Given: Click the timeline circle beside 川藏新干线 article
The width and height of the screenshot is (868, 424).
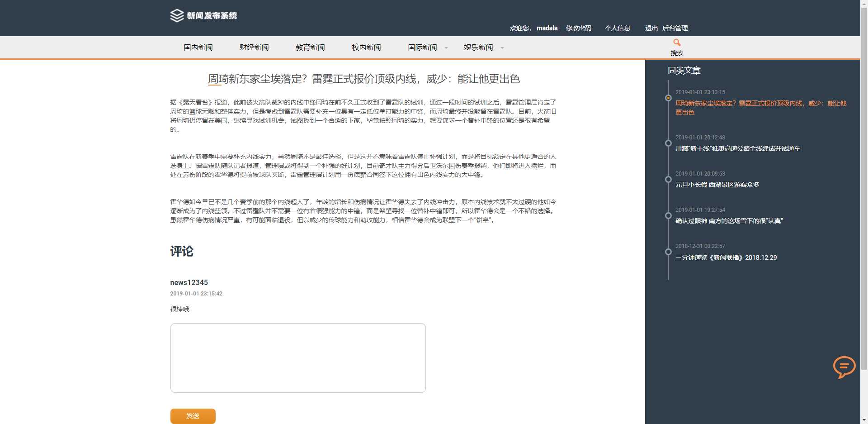Looking at the screenshot, I should click(x=669, y=143).
